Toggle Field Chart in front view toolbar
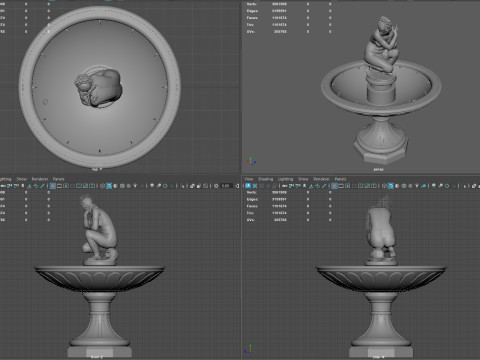This screenshot has width=480, height=360. pyautogui.click(x=79, y=186)
